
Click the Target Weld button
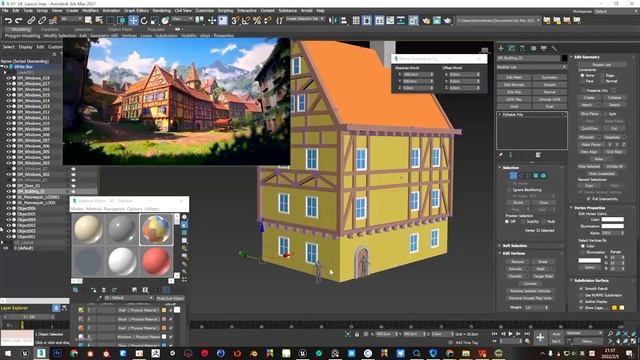coord(543,276)
